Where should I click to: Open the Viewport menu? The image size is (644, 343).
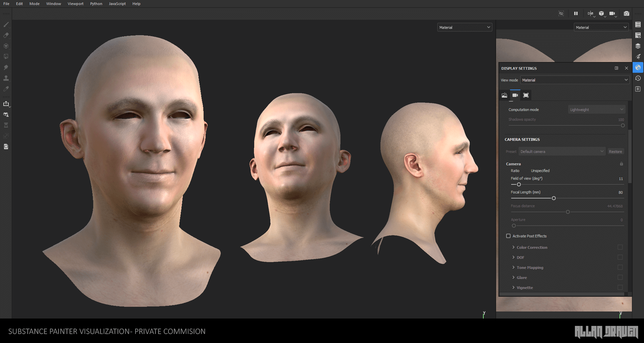pos(75,4)
